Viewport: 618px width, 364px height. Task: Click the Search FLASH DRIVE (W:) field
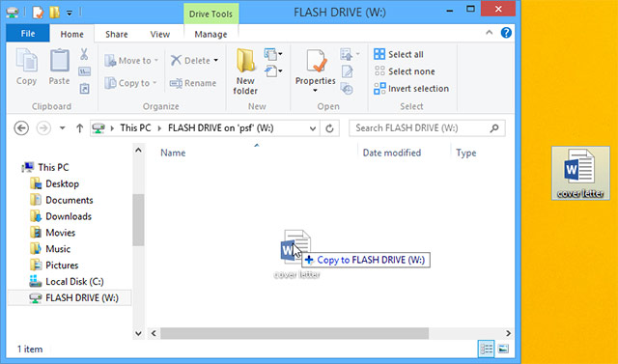(427, 128)
